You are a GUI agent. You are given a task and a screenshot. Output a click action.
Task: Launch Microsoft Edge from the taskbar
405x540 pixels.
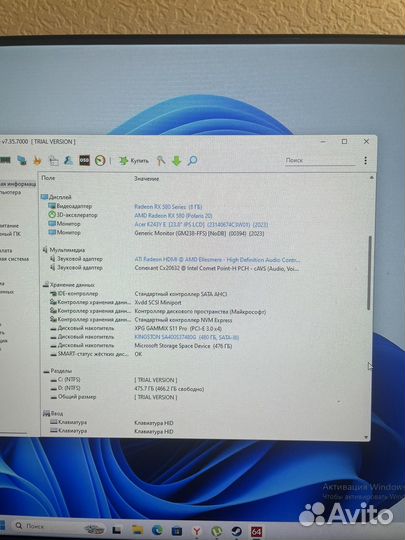pyautogui.click(x=157, y=531)
